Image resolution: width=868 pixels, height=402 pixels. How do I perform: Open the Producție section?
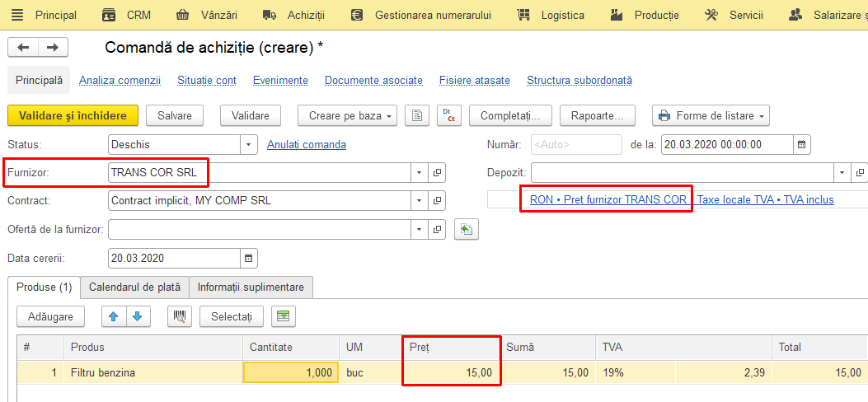(645, 16)
